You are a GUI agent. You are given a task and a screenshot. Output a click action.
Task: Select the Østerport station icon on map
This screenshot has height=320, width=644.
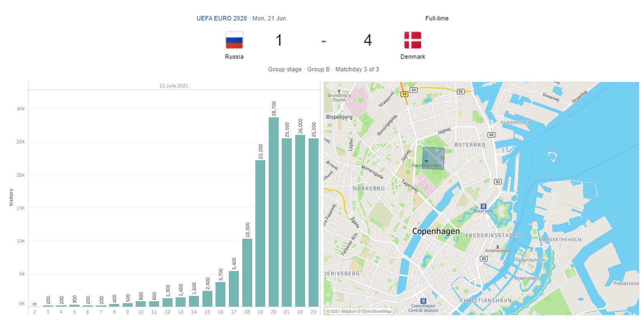click(x=483, y=206)
